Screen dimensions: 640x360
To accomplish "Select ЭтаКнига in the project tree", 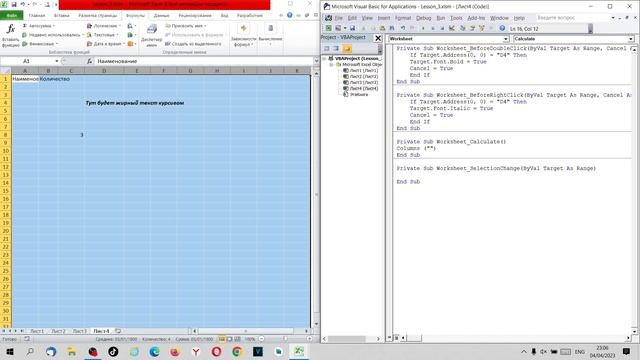I will pos(356,94).
